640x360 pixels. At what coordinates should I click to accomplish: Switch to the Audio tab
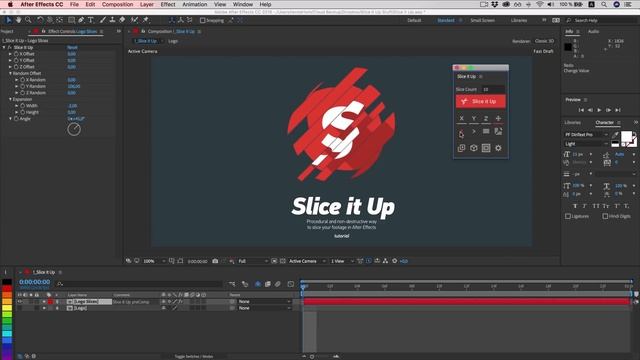tap(593, 31)
